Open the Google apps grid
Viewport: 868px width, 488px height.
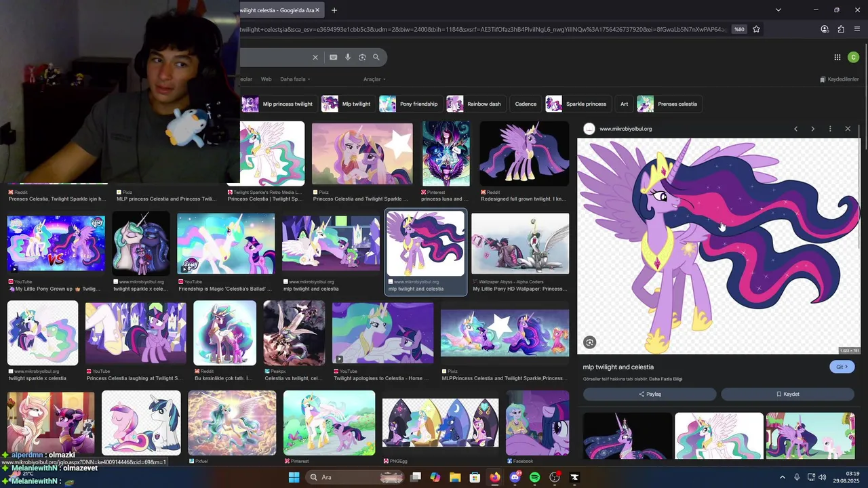[x=837, y=58]
